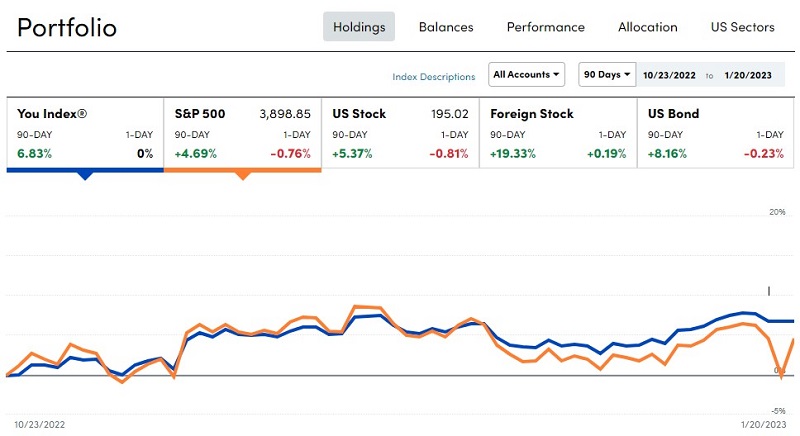The image size is (800, 436).
Task: Click the start date field 10/23/2022
Action: coord(670,75)
